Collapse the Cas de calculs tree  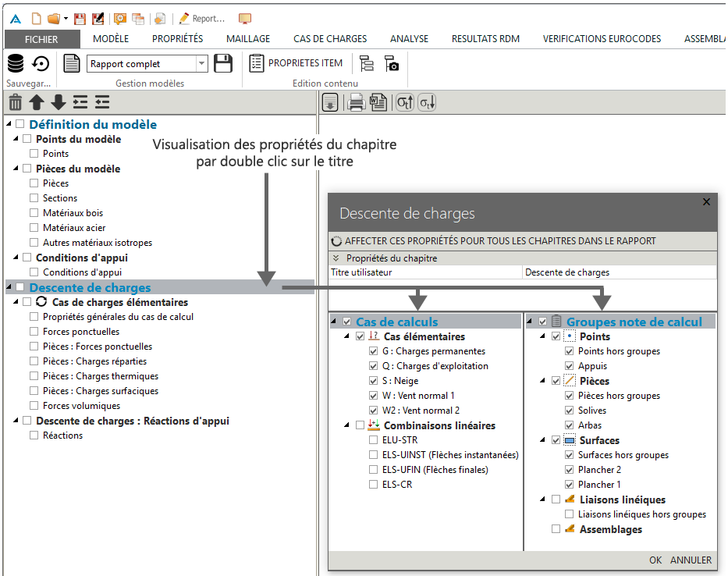334,322
